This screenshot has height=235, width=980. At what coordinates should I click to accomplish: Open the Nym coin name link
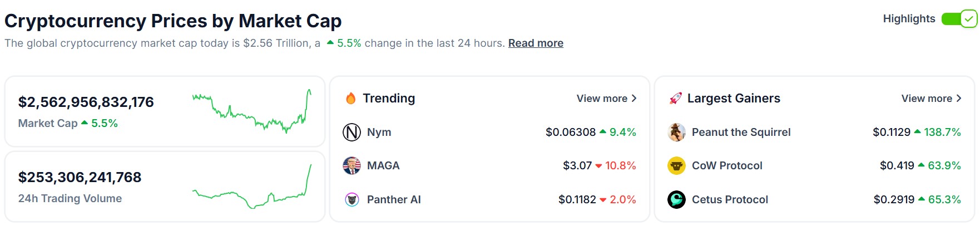coord(379,132)
